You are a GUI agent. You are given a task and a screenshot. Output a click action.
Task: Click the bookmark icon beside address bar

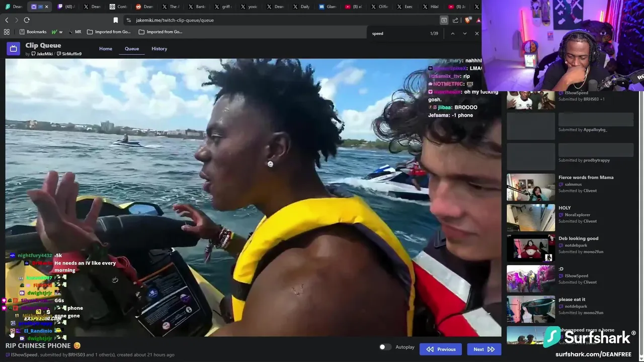[116, 20]
